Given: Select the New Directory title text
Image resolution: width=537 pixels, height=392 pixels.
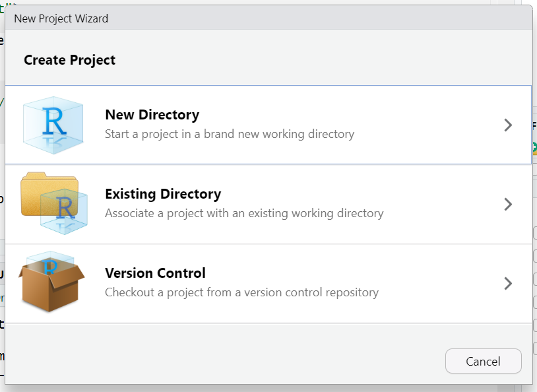Looking at the screenshot, I should coord(152,115).
